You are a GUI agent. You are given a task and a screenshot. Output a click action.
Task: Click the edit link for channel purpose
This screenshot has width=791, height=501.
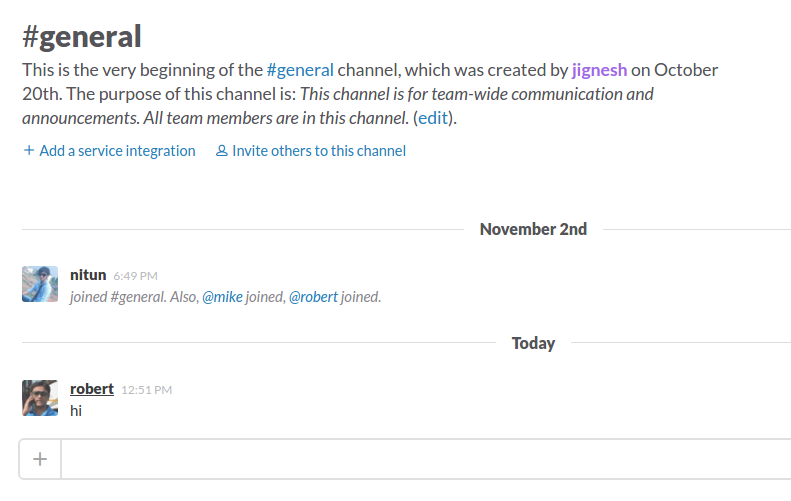(434, 117)
